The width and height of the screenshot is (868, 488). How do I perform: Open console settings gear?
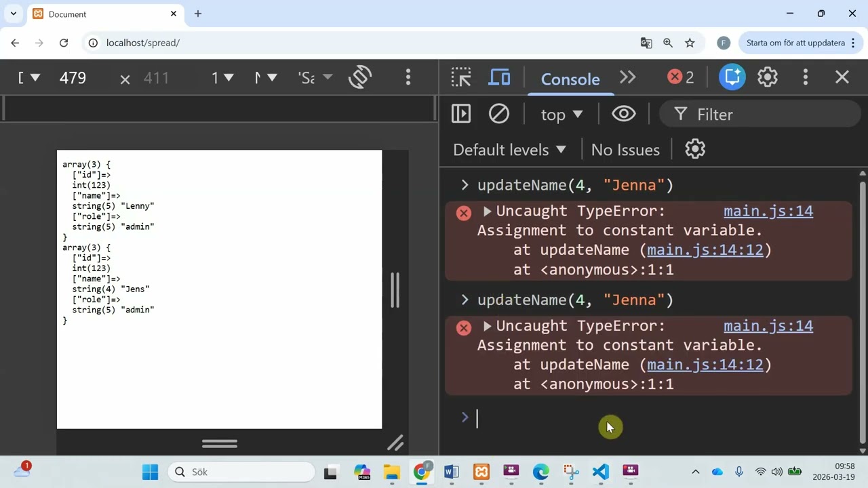(x=695, y=149)
